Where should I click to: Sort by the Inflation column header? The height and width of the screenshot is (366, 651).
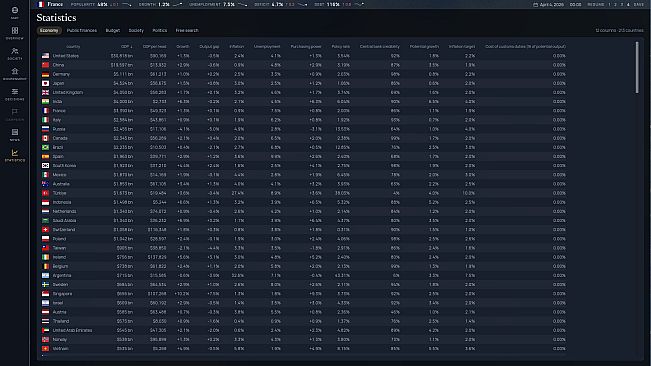(237, 46)
